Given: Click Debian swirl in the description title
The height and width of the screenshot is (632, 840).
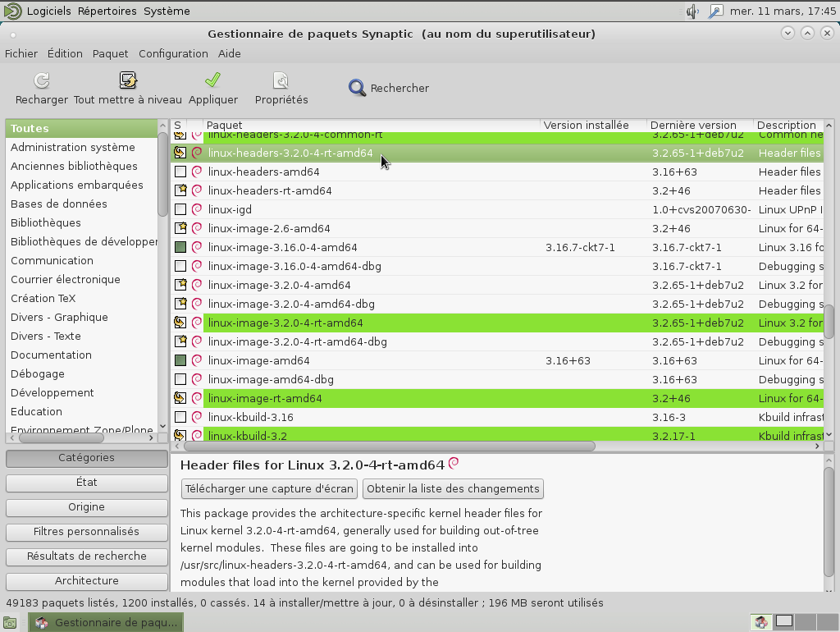Looking at the screenshot, I should click(454, 463).
